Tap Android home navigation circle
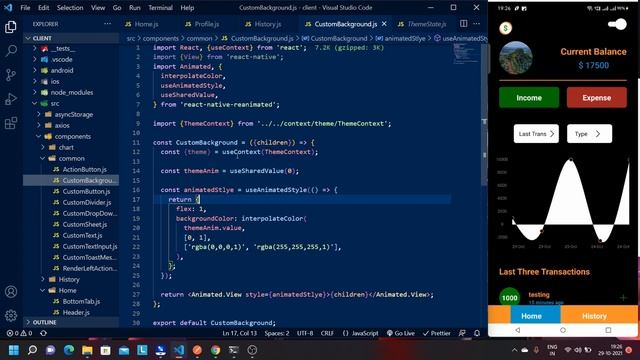 click(563, 330)
